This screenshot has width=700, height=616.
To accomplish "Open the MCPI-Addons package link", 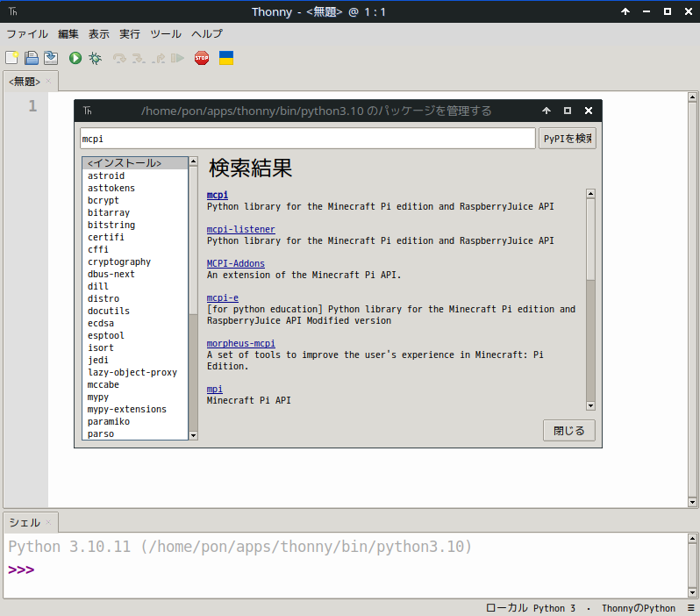I will (236, 263).
